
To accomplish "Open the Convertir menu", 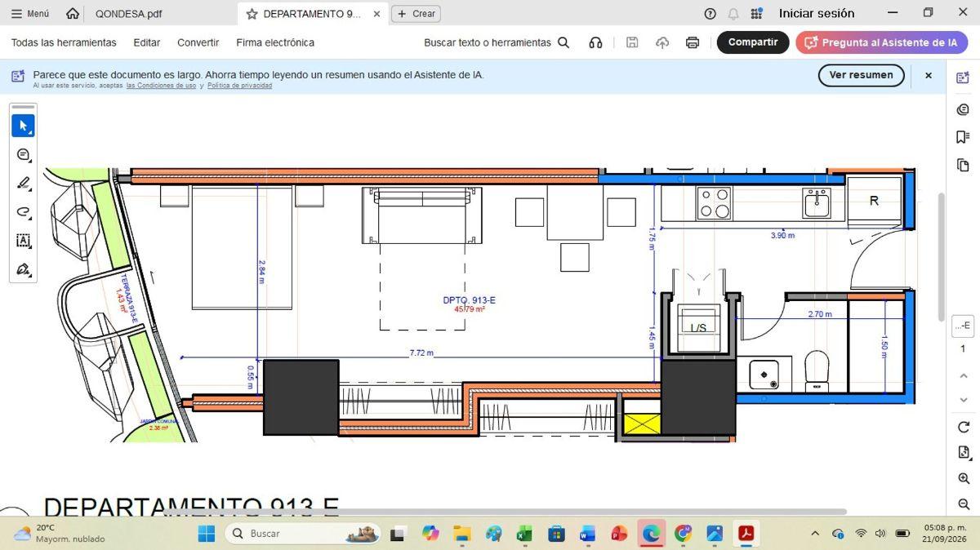I will (x=198, y=42).
